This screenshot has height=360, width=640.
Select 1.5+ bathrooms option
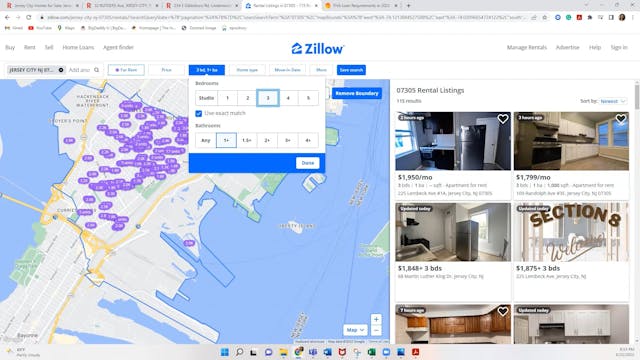pos(247,140)
